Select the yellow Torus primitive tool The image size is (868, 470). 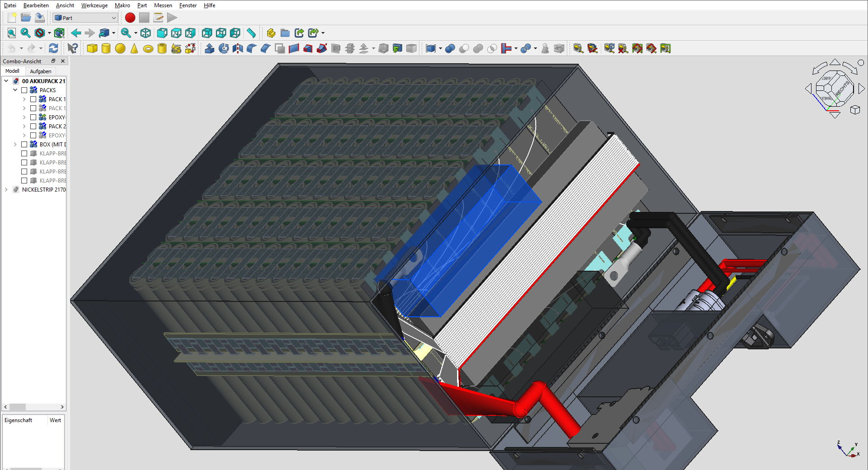148,49
